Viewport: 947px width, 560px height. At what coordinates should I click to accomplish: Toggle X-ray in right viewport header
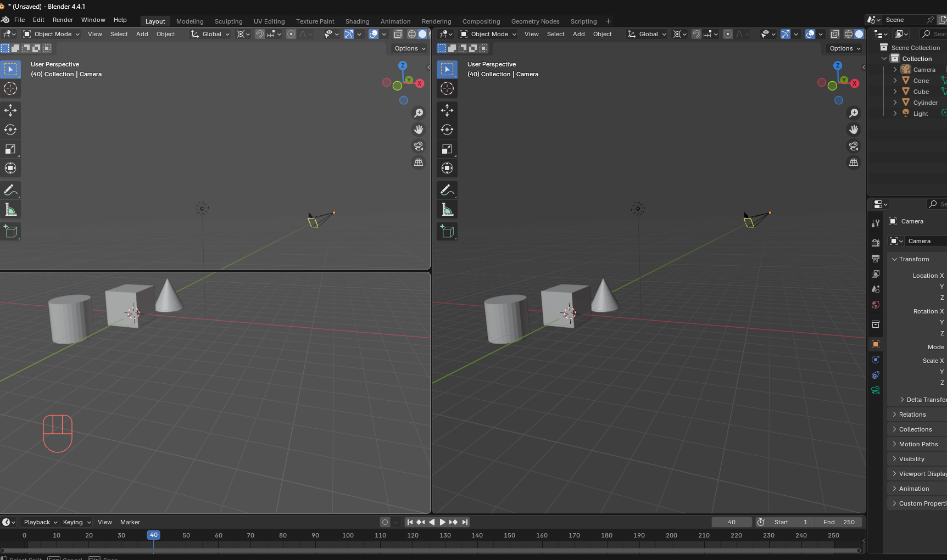tap(835, 34)
